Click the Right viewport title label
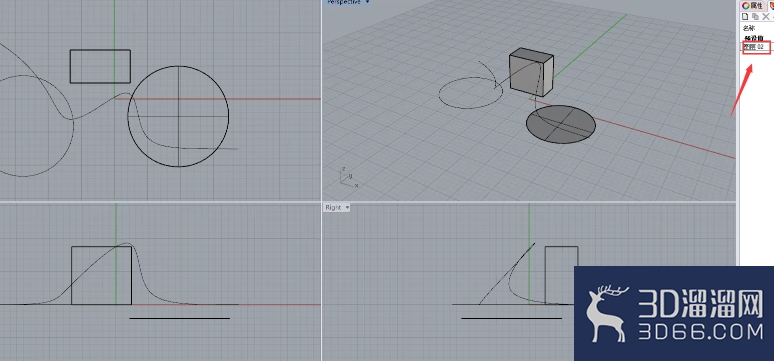Image resolution: width=774 pixels, height=361 pixels. click(333, 207)
